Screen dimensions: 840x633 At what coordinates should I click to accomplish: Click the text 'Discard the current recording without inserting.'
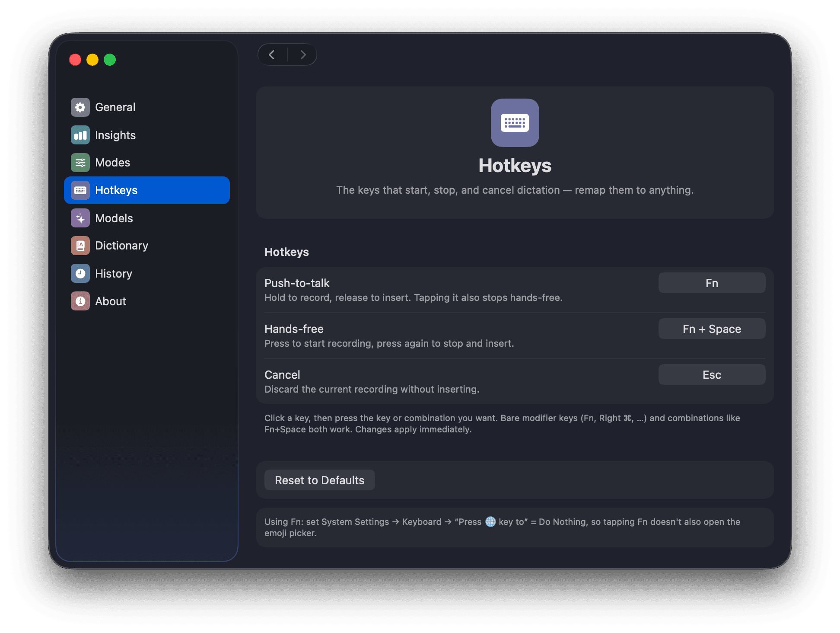click(x=372, y=389)
